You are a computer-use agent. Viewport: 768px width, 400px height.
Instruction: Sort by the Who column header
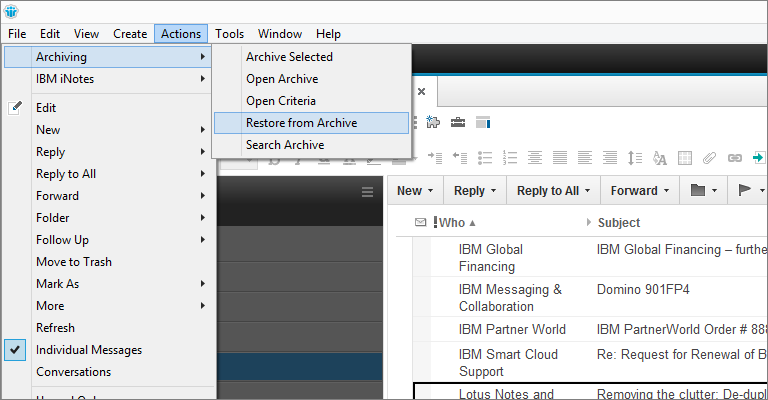click(x=452, y=223)
